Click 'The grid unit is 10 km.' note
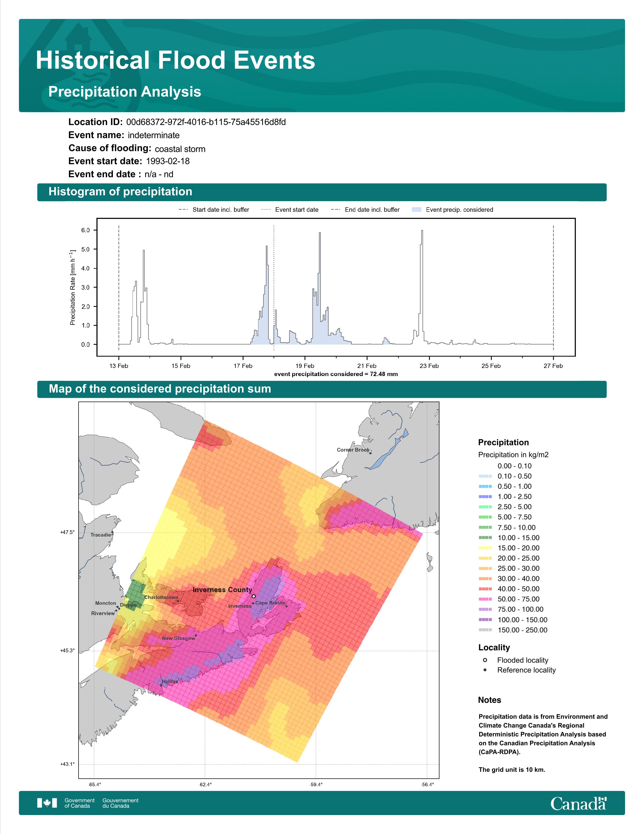Viewport: 644px width, 834px height. click(512, 770)
